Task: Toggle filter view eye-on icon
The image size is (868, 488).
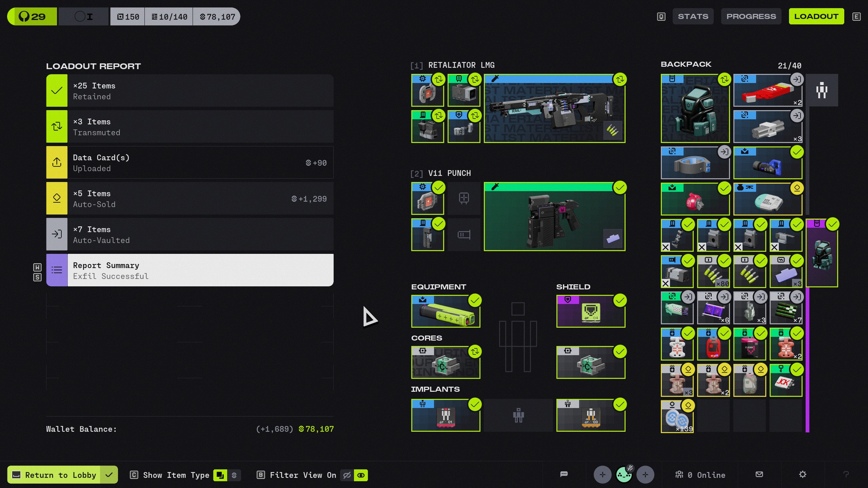Action: click(x=361, y=475)
